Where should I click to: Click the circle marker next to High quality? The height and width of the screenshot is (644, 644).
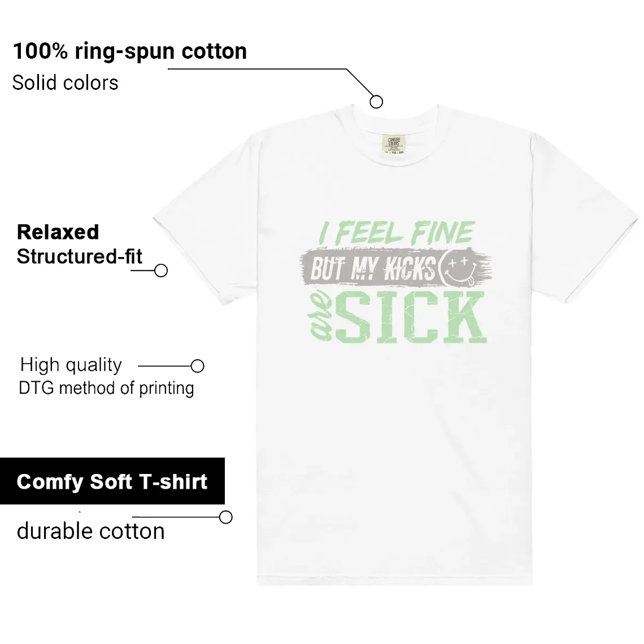point(198,366)
